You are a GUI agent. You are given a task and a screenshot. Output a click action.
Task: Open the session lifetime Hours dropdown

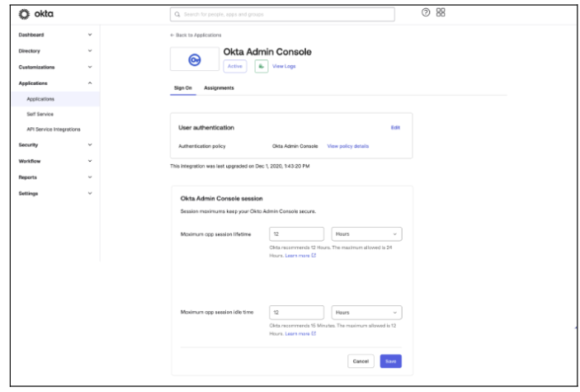click(366, 234)
